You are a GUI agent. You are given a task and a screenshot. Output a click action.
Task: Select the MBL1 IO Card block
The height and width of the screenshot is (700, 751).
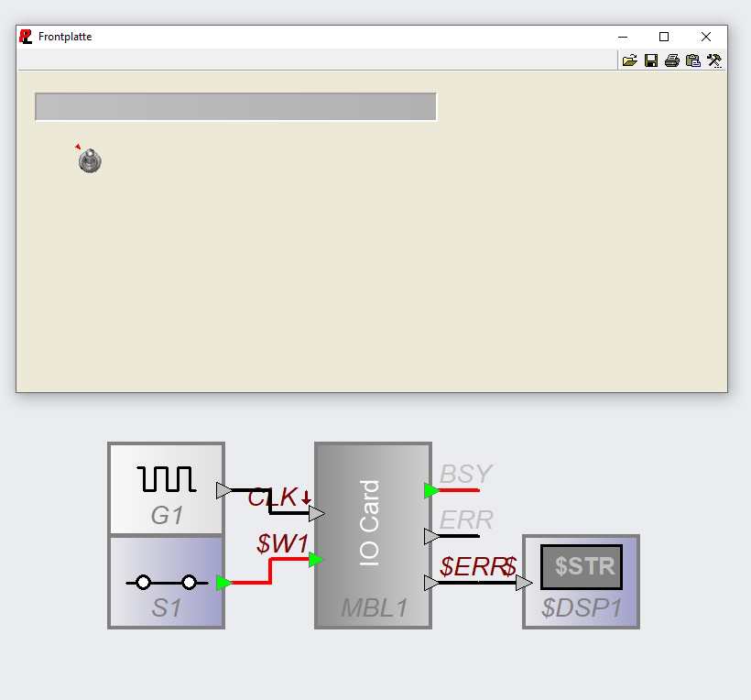[x=373, y=535]
